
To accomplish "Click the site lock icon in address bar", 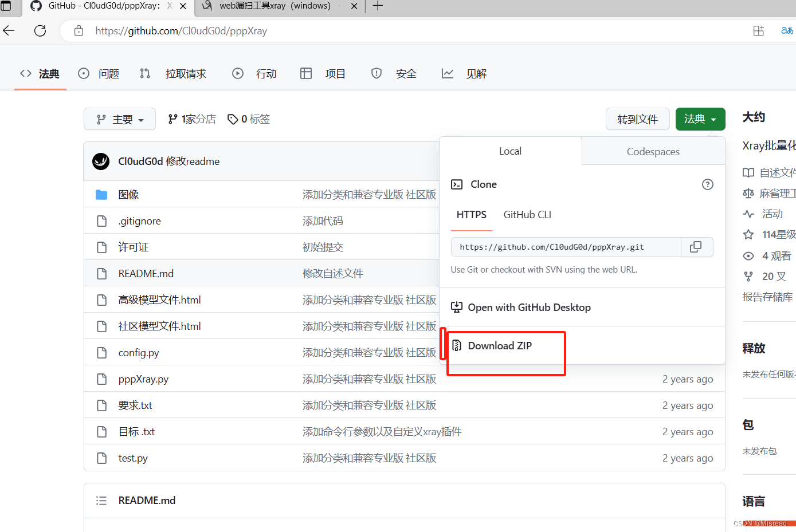I will (x=79, y=30).
